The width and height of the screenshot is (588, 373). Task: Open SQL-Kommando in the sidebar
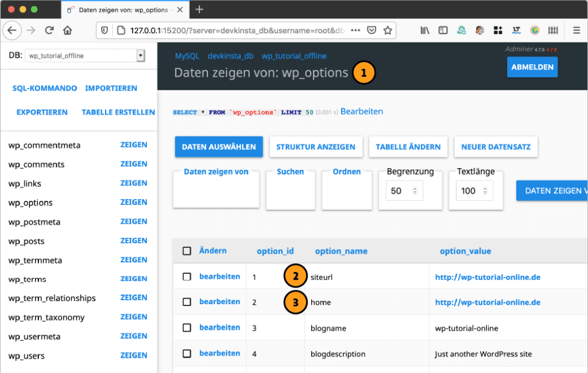[x=45, y=88]
